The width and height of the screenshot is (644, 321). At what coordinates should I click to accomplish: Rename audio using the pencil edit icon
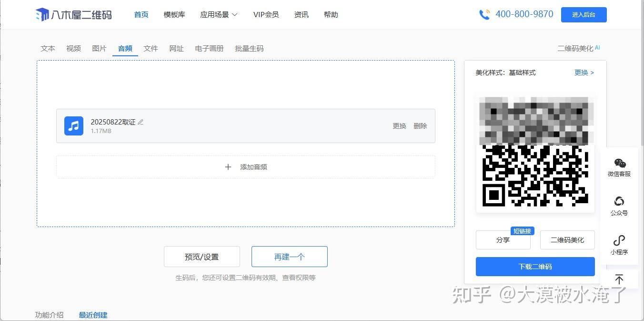[x=141, y=122]
